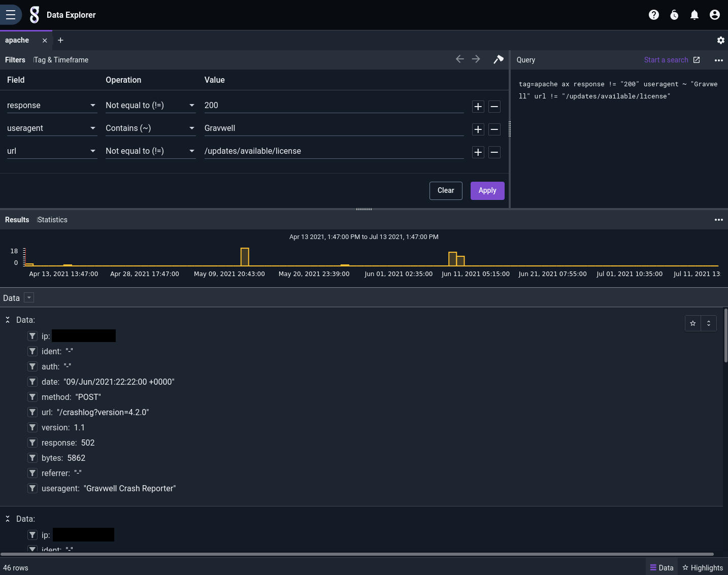Toggle expand/collapse arrows on first entry
This screenshot has width=728, height=575.
(709, 323)
